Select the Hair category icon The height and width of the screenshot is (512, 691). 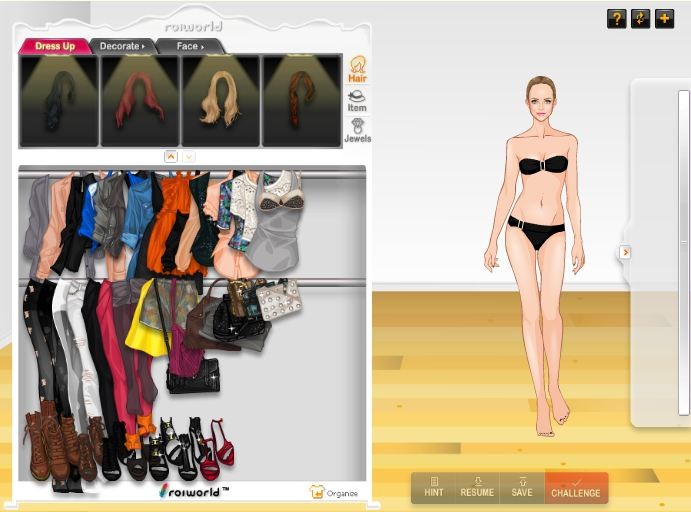pyautogui.click(x=356, y=69)
